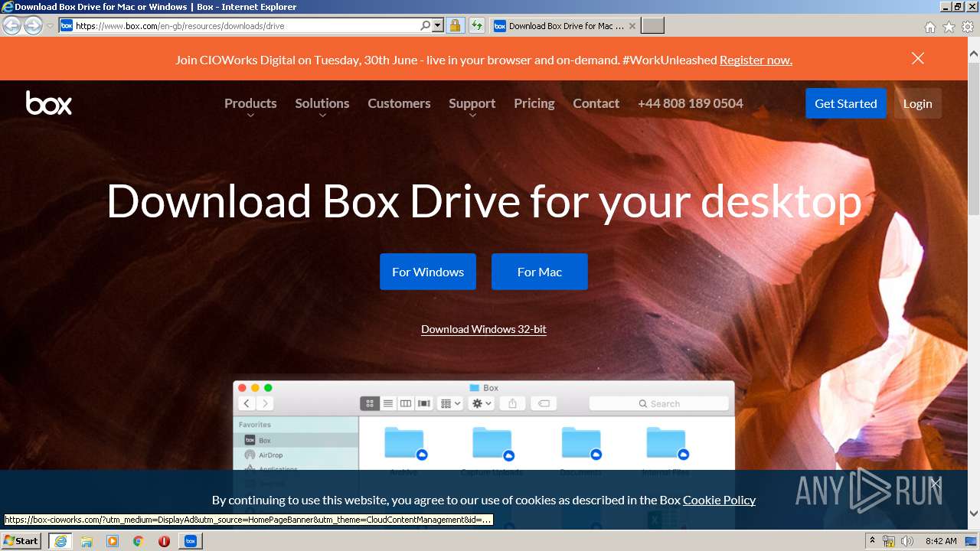This screenshot has height=551, width=980.
Task: Download Box Drive For Mac
Action: (x=540, y=272)
